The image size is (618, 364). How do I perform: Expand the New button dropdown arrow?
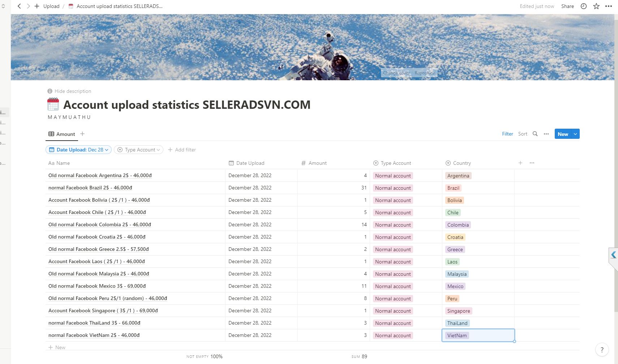pyautogui.click(x=575, y=134)
